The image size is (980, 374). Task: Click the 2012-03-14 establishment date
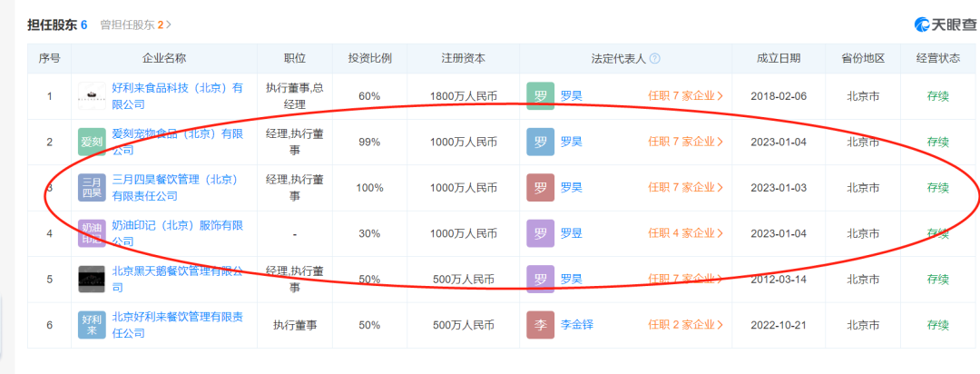pos(779,279)
